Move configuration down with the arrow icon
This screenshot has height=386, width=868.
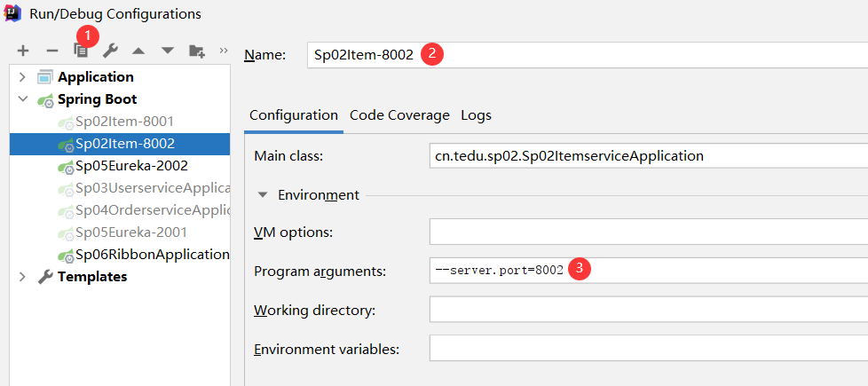point(167,51)
